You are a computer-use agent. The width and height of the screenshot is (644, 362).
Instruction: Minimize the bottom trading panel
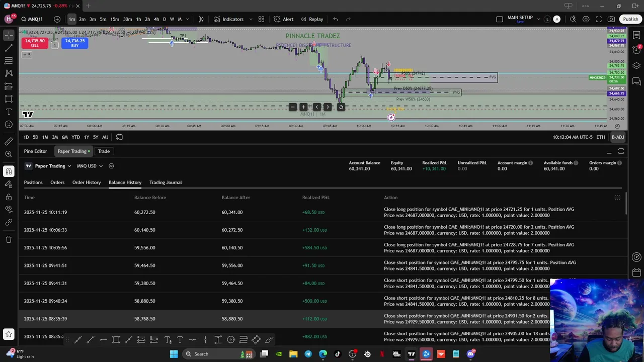609,151
